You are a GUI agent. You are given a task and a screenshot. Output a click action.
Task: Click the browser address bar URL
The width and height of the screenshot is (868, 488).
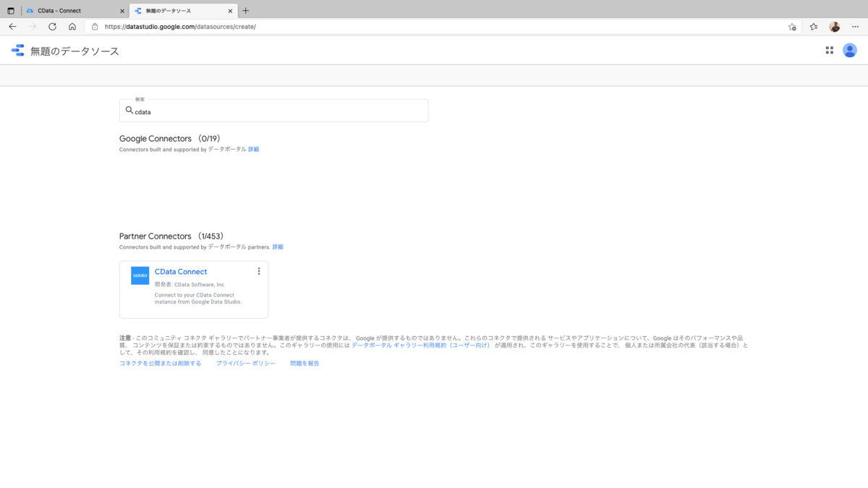pyautogui.click(x=180, y=27)
